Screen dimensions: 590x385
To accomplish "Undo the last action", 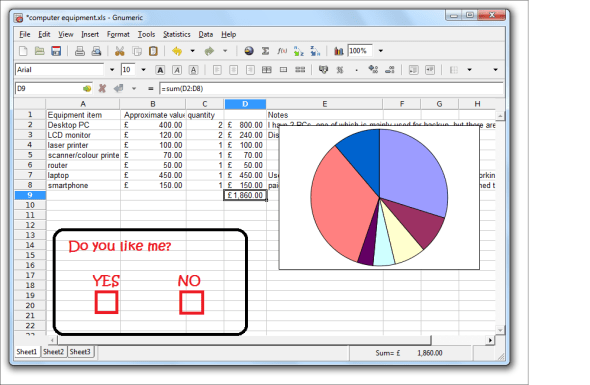I will click(177, 51).
